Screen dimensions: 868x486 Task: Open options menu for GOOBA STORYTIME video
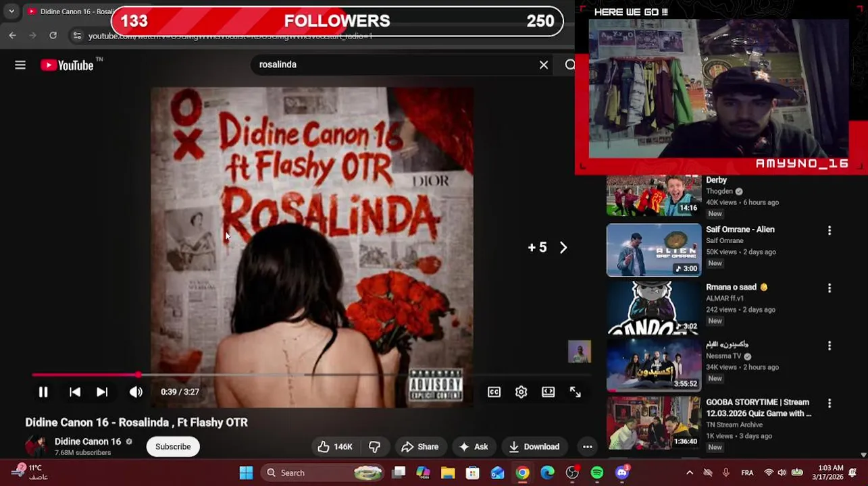(829, 404)
